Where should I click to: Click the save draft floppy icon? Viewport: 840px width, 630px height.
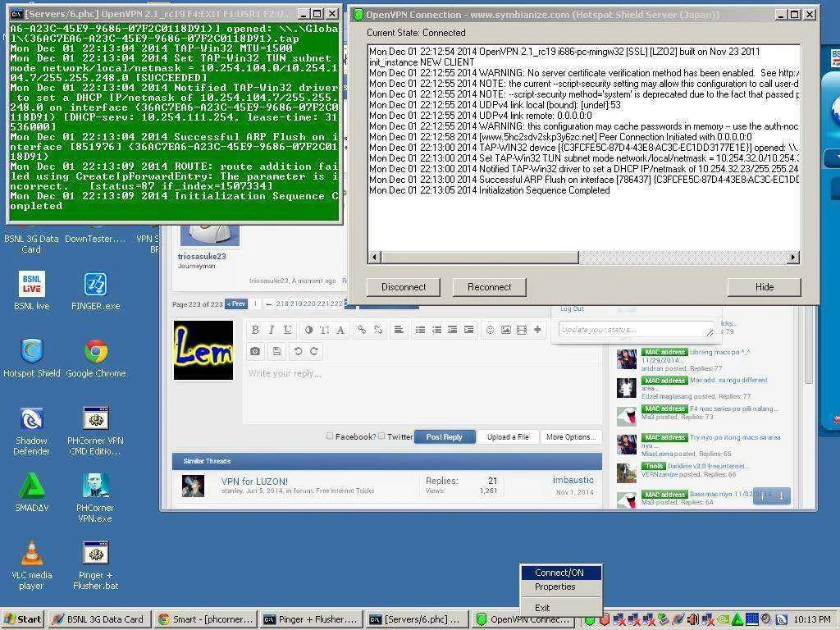tap(277, 351)
